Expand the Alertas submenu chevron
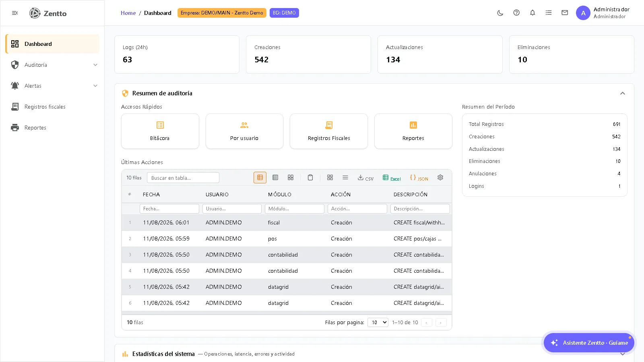The image size is (644, 362). click(x=95, y=86)
